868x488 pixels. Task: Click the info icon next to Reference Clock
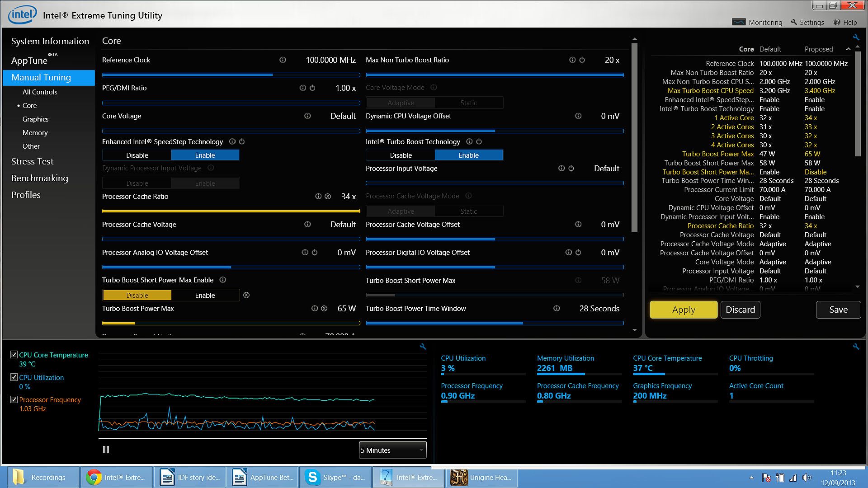pos(283,60)
